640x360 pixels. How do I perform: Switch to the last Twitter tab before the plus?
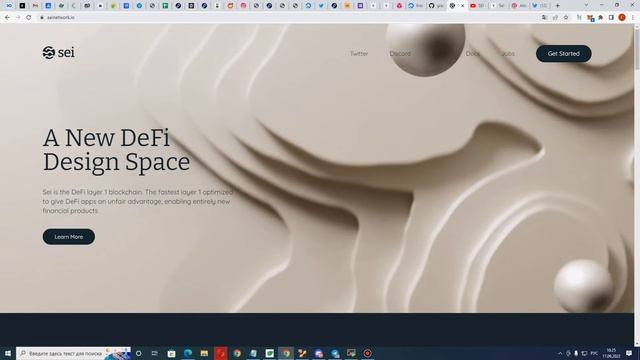click(539, 6)
